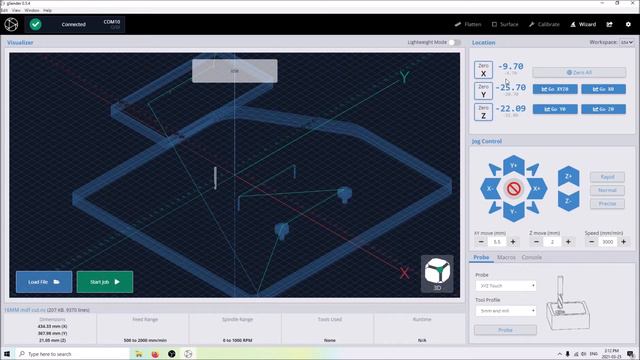Switch to the Probe tab
The image size is (640, 360).
click(481, 257)
